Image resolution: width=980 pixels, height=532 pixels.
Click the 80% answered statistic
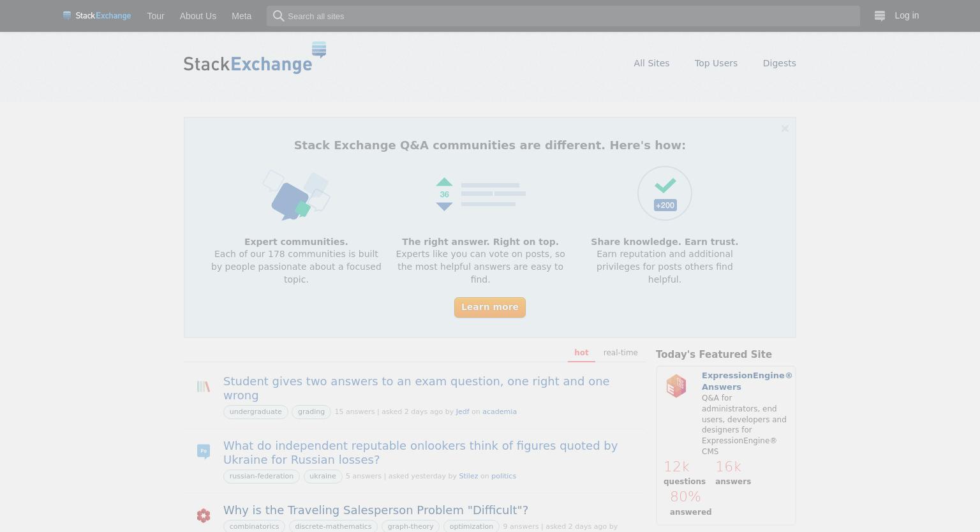pyautogui.click(x=690, y=503)
